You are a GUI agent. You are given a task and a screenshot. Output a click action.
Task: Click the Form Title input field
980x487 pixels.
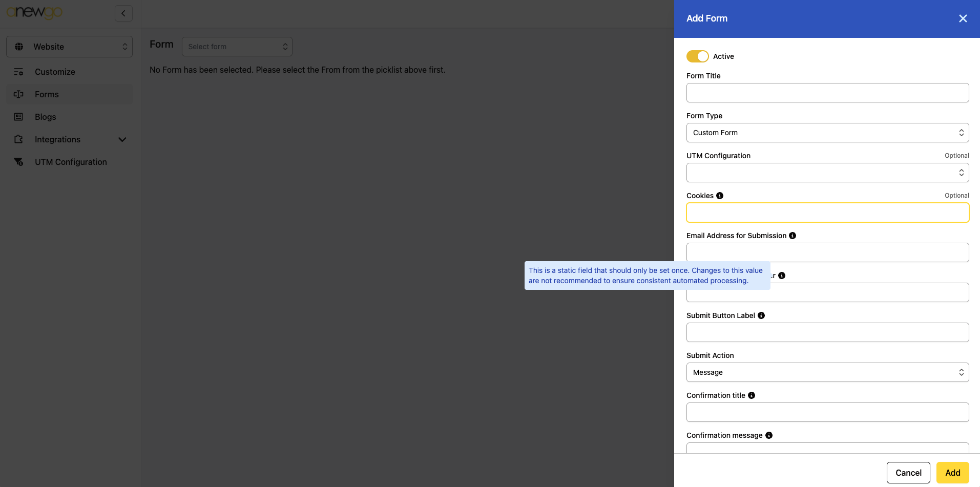click(827, 93)
